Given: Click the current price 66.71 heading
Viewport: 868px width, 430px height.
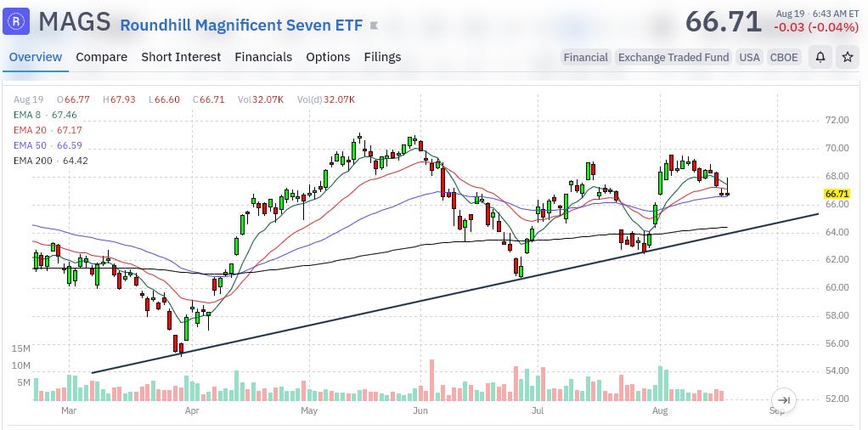Looking at the screenshot, I should point(724,22).
